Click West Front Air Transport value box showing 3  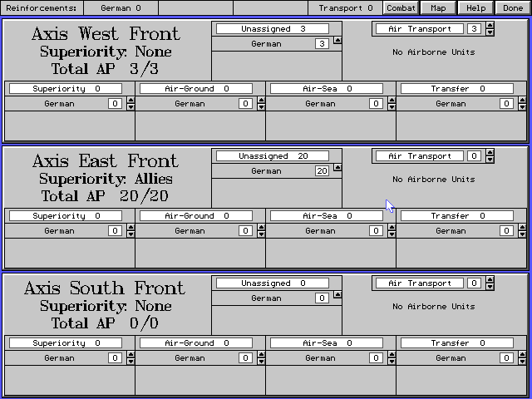(x=474, y=29)
